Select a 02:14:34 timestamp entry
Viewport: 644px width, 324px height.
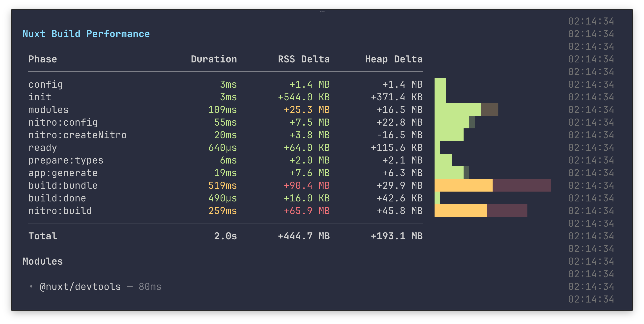[592, 84]
